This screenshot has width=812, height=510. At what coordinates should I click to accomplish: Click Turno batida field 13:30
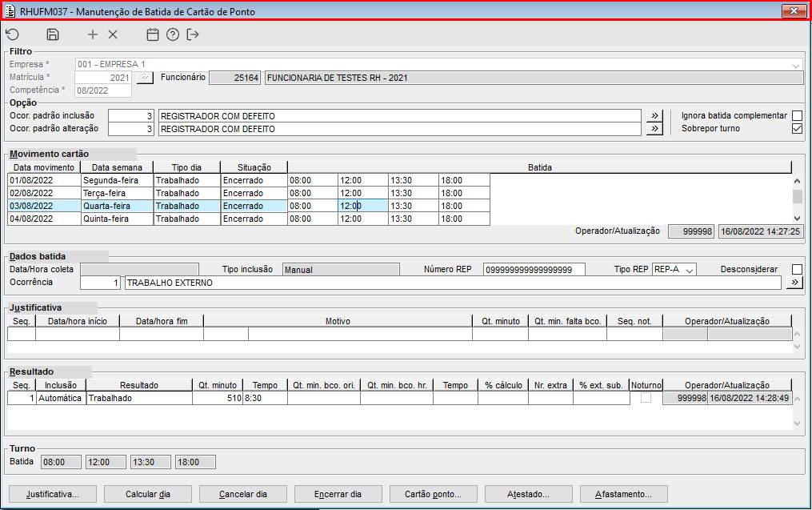click(150, 462)
